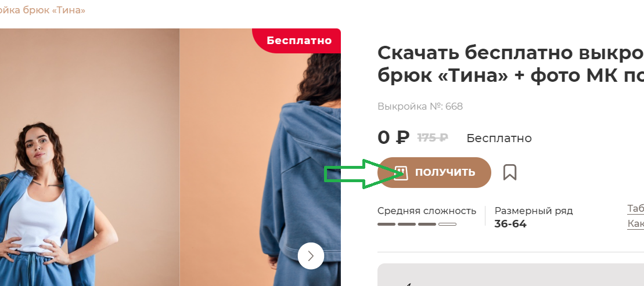644x286 pixels.
Task: Open the partially visible "Как" link
Action: pos(635,223)
